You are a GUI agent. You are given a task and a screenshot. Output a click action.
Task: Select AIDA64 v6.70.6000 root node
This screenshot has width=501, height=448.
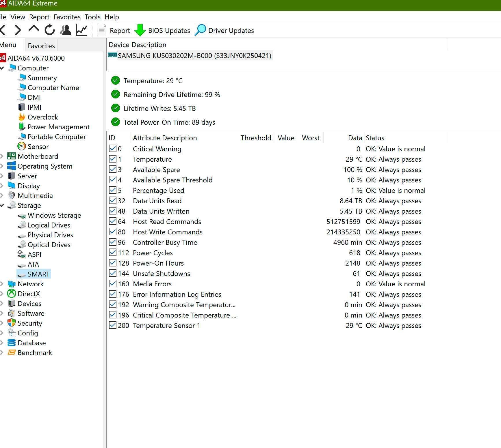pyautogui.click(x=36, y=58)
